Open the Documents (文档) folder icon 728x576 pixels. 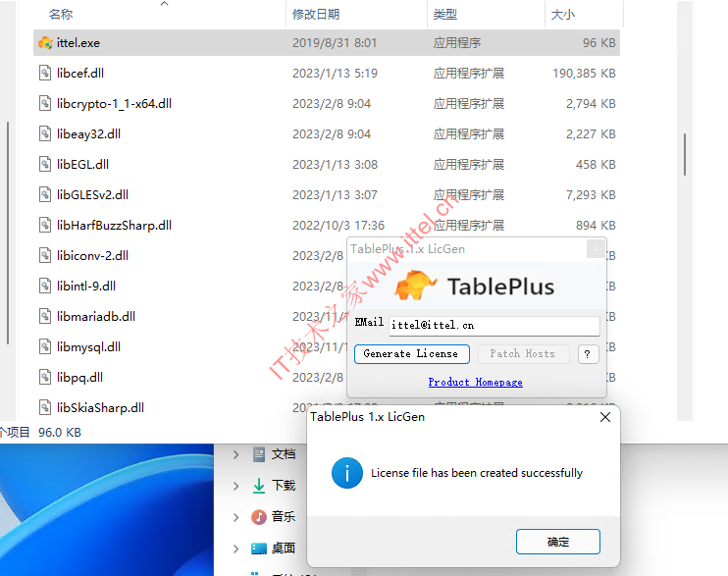[259, 453]
